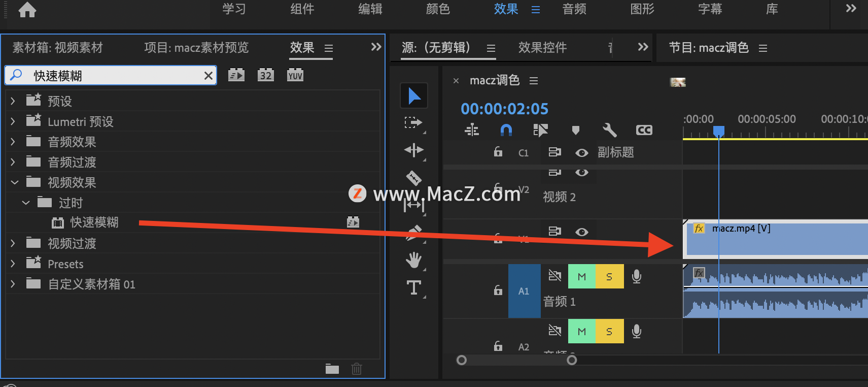The width and height of the screenshot is (868, 387).
Task: Collapse the 过时 folder
Action: (x=26, y=203)
